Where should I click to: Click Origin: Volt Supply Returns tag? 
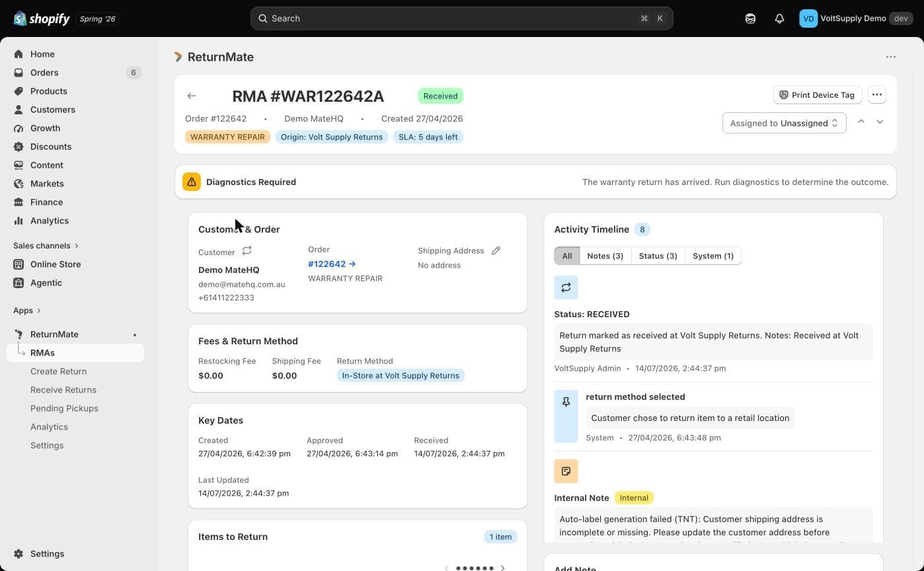click(332, 137)
